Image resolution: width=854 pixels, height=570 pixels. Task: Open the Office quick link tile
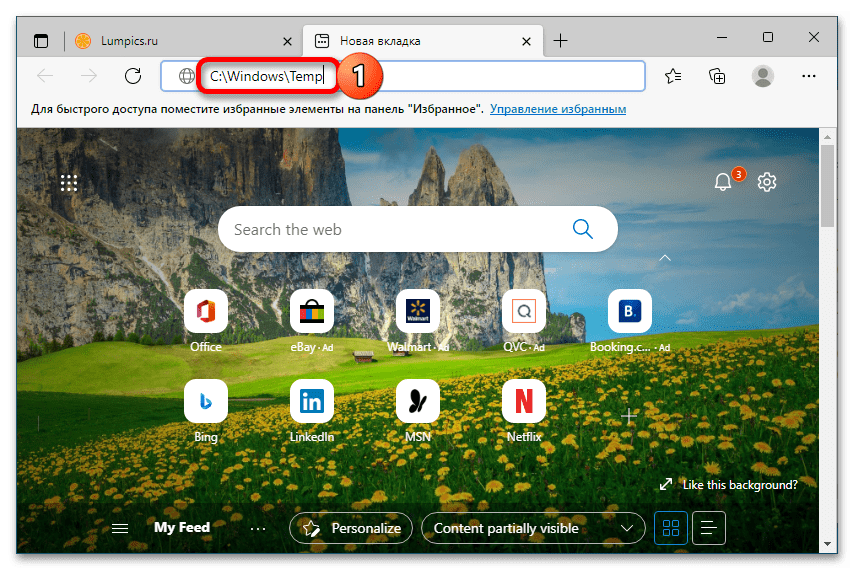(206, 312)
